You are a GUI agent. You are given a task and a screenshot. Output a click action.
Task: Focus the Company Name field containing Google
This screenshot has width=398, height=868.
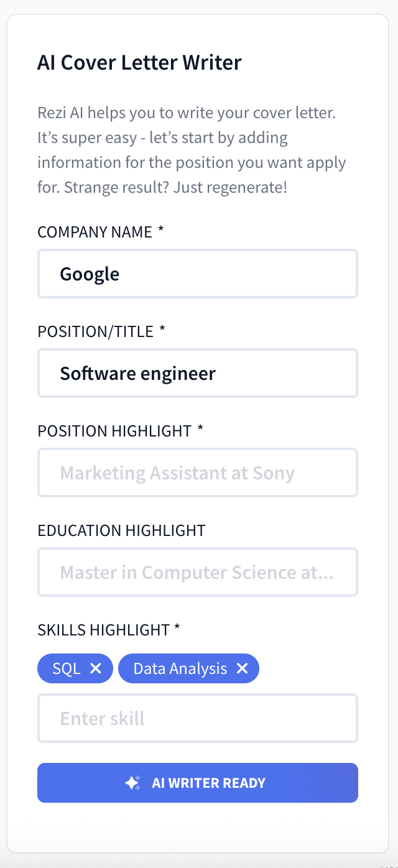(198, 274)
